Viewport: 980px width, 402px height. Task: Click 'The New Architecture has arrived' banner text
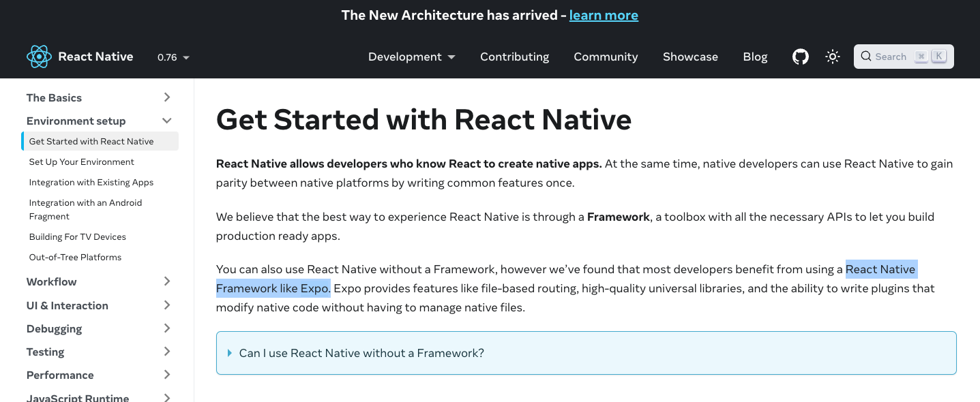tap(449, 15)
